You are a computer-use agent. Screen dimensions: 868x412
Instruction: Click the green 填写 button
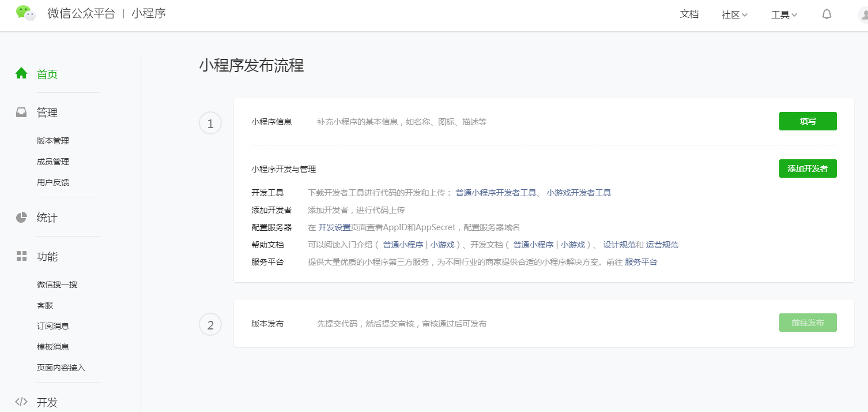tap(807, 121)
